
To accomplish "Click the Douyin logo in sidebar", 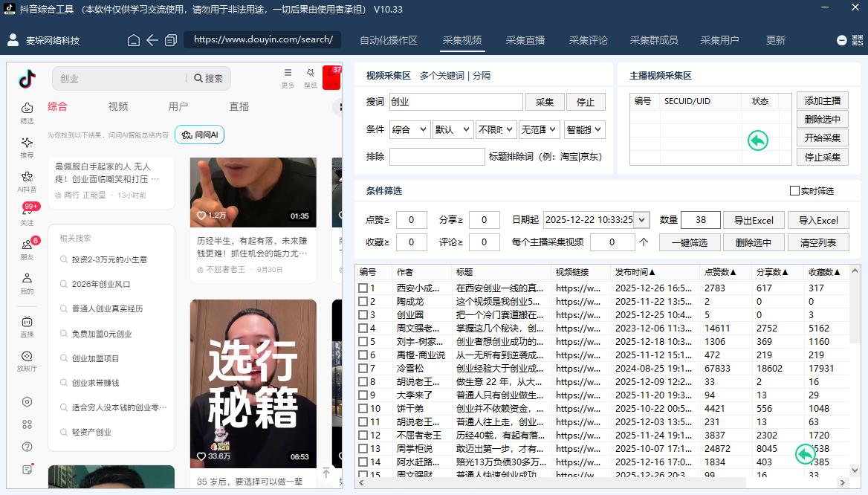I will point(27,79).
